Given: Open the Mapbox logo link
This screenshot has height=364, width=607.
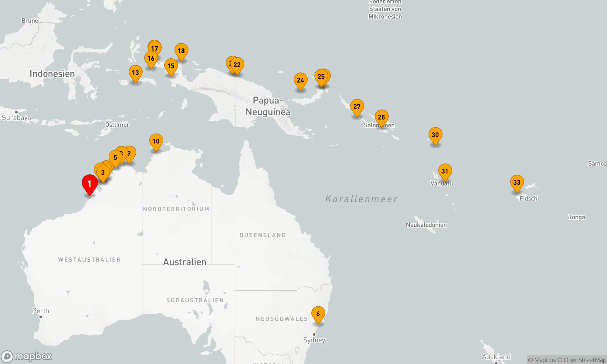Looking at the screenshot, I should (26, 356).
